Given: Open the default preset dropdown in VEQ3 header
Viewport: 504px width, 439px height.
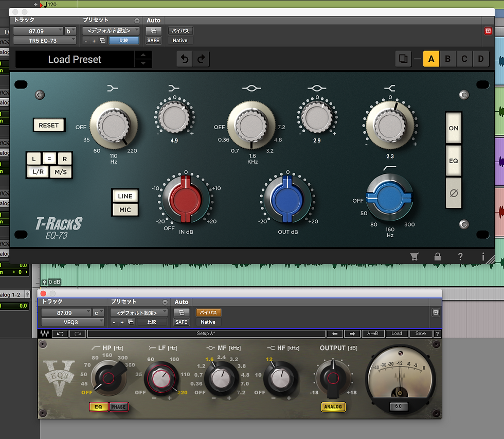Looking at the screenshot, I should 139,312.
